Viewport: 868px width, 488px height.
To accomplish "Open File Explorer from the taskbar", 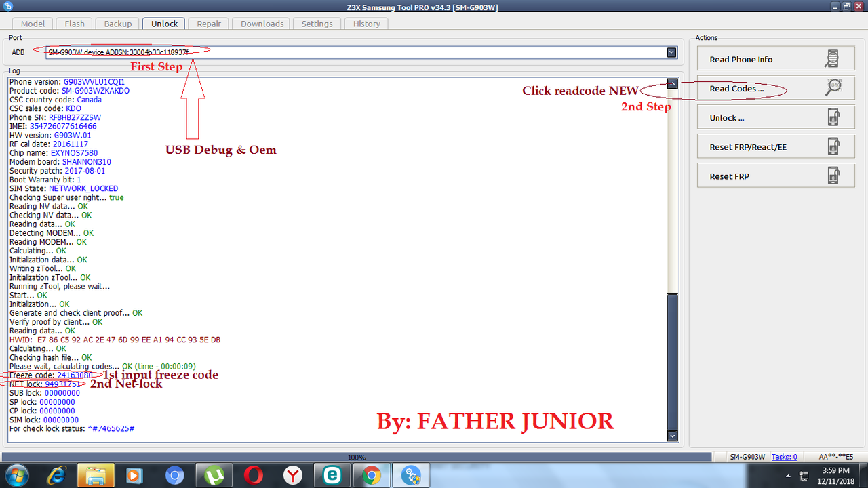I will coord(96,476).
